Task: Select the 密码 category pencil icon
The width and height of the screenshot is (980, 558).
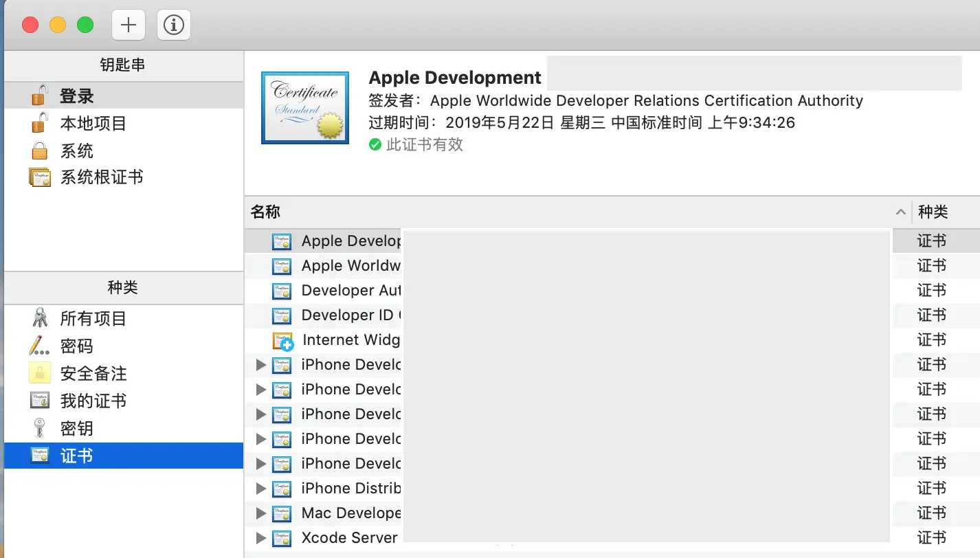Action: 40,346
